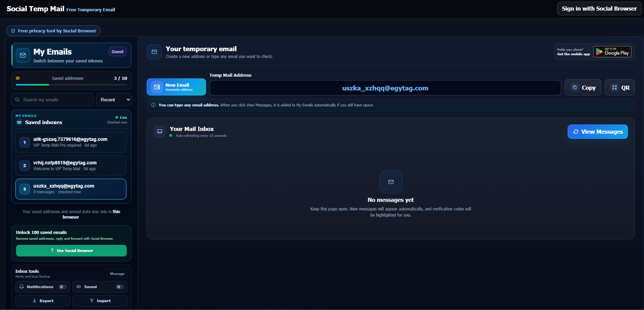Export saved emails backup

point(43,301)
